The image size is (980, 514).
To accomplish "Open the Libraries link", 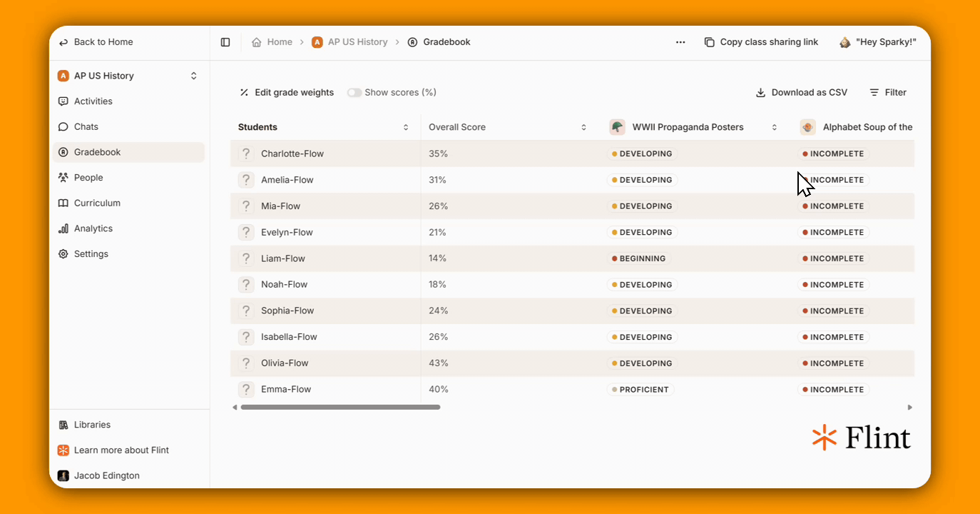I will click(x=92, y=425).
